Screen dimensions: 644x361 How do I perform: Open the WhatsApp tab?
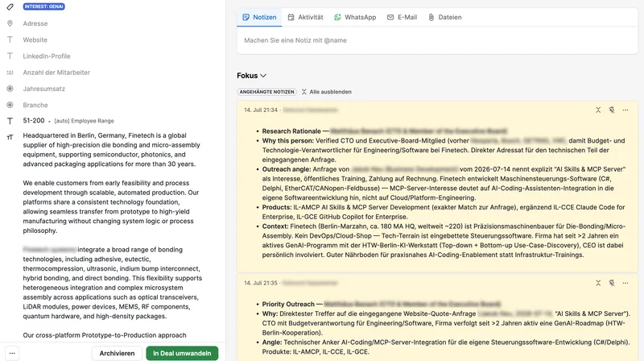pos(355,17)
